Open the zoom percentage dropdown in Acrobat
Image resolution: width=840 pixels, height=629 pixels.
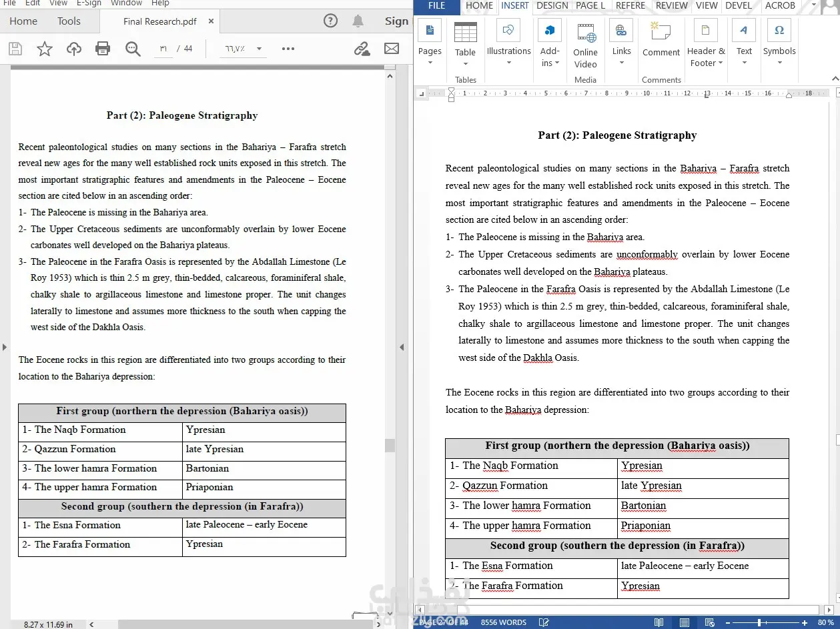pos(259,49)
